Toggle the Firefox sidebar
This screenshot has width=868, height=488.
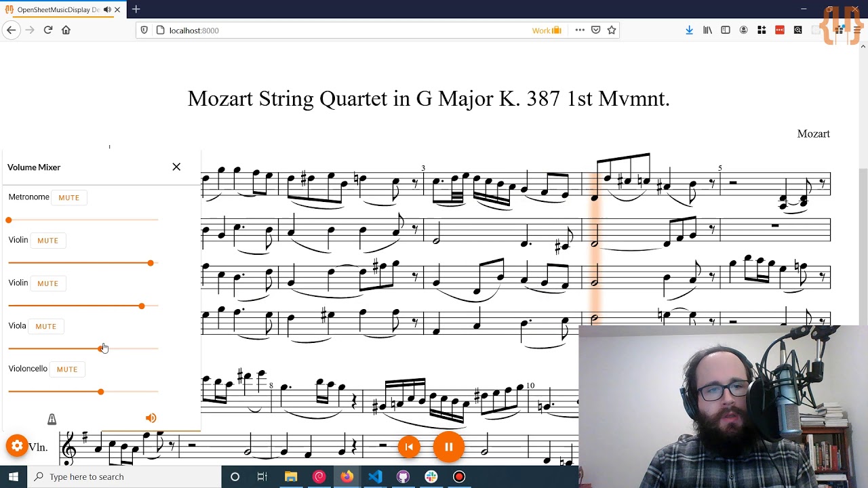pos(726,30)
